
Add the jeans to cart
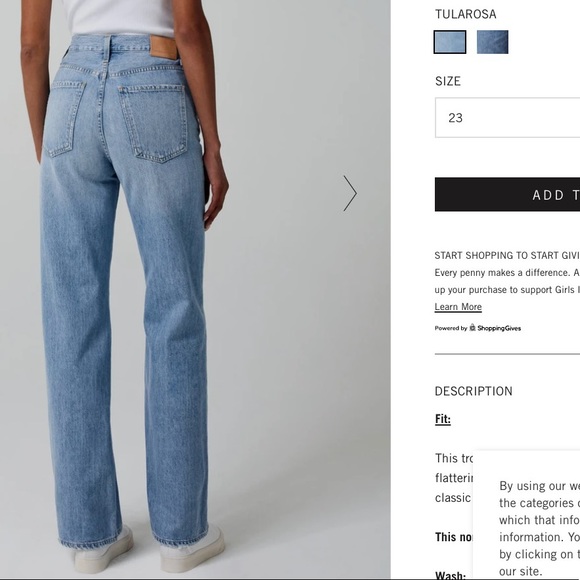point(508,195)
